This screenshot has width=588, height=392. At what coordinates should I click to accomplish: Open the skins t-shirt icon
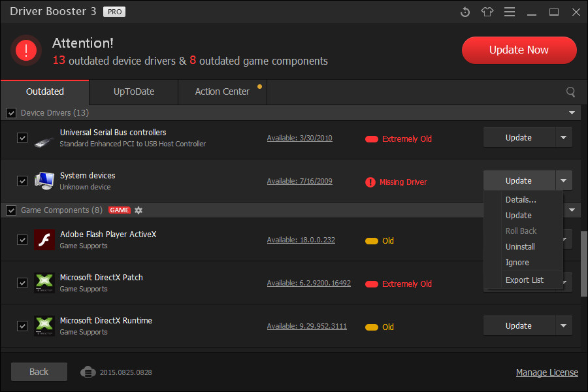(x=487, y=12)
